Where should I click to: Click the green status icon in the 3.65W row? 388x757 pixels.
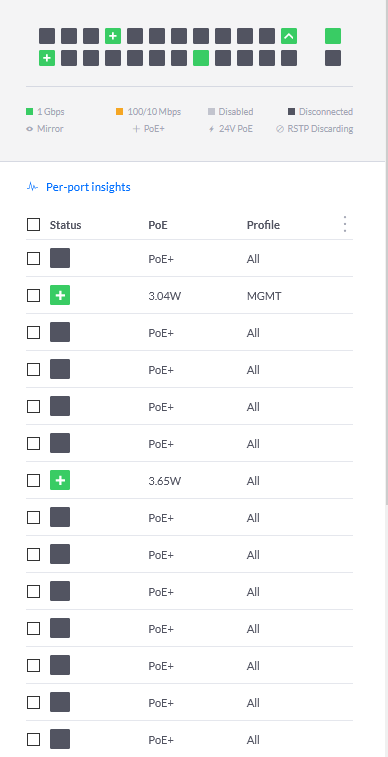(60, 480)
